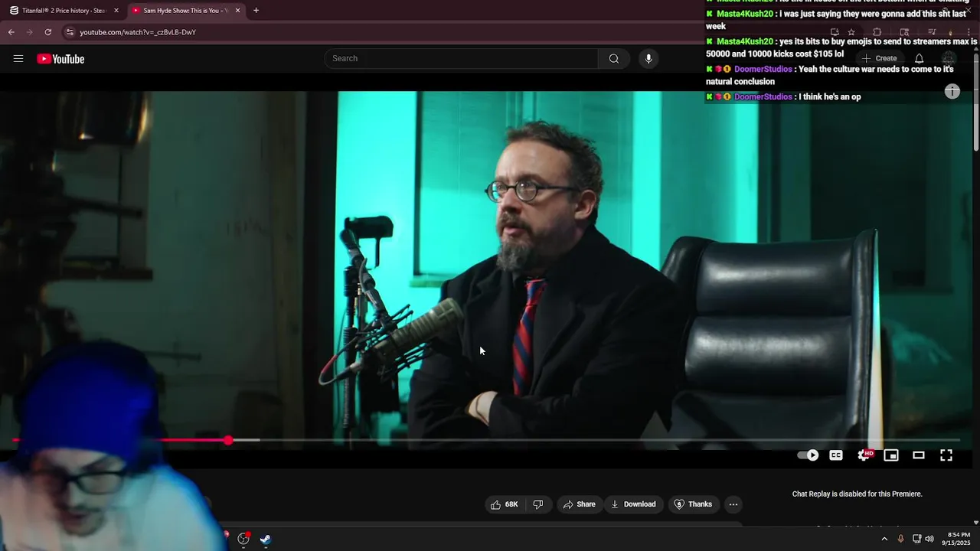View site information icon in address bar
The image size is (980, 551).
(x=70, y=32)
